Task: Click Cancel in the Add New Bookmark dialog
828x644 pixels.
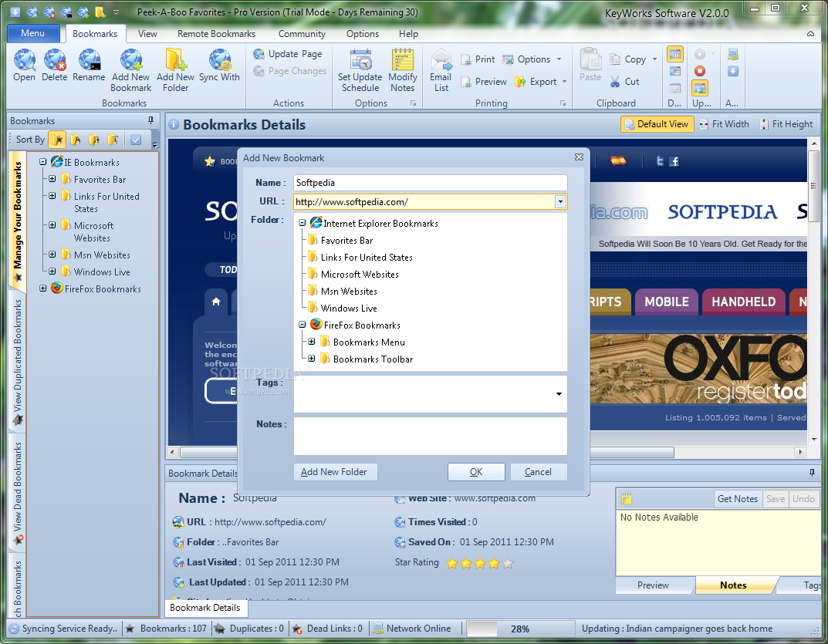Action: point(538,472)
